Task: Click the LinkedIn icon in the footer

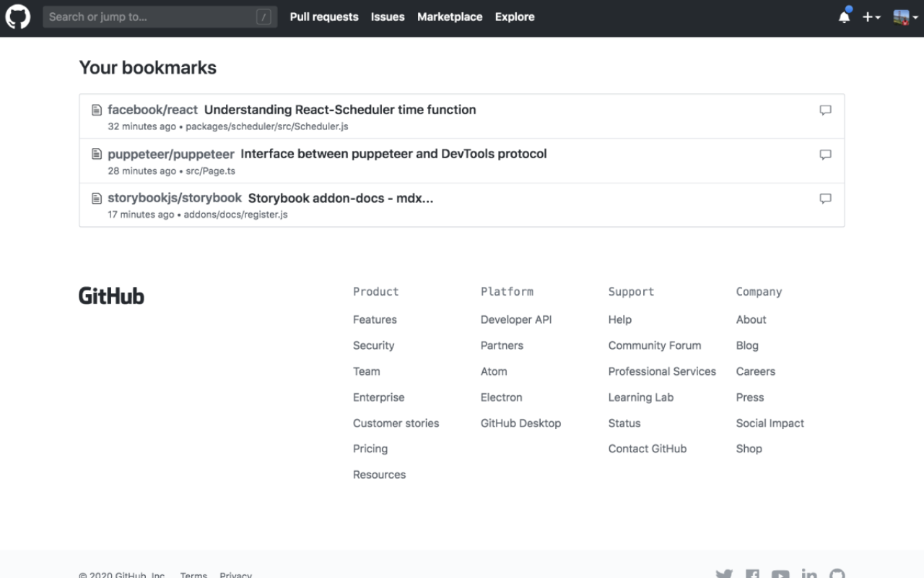Action: click(x=808, y=573)
